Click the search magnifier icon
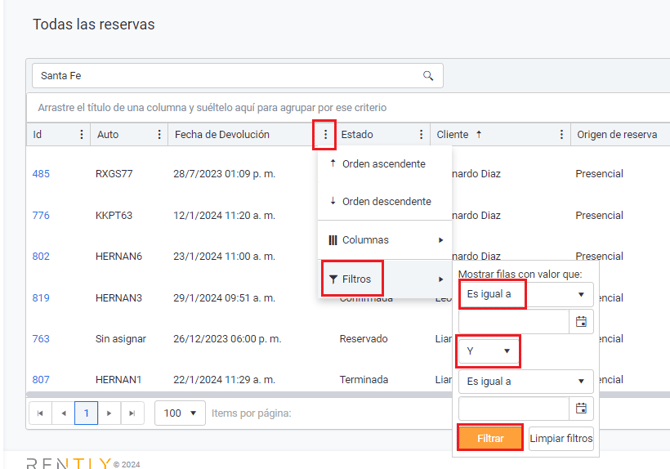The width and height of the screenshot is (670, 469). (428, 76)
